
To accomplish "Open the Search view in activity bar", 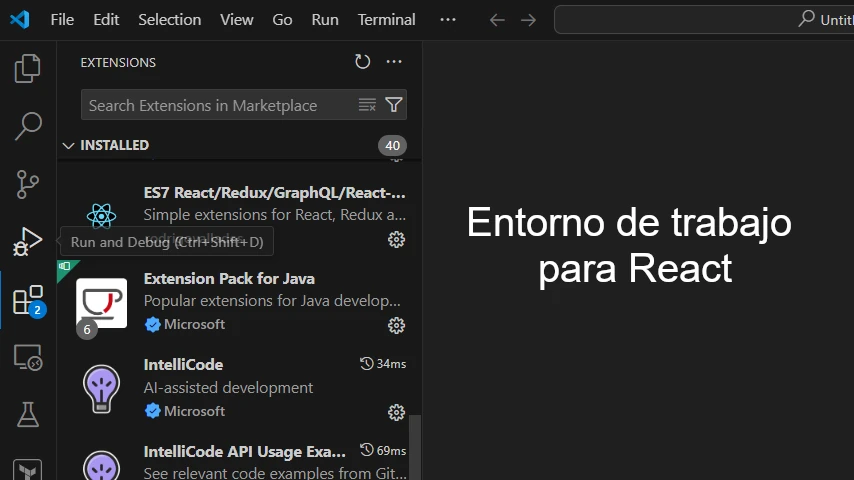I will [27, 126].
